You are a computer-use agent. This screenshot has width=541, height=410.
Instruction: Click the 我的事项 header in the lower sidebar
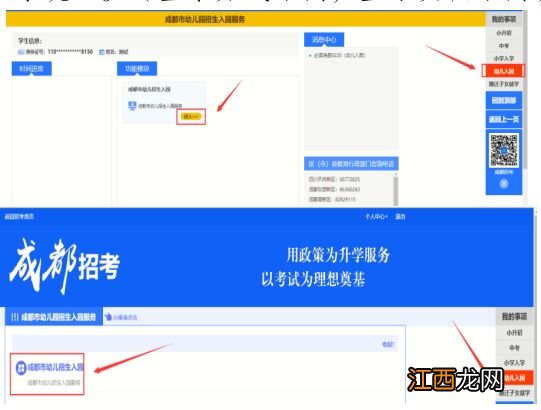514,317
